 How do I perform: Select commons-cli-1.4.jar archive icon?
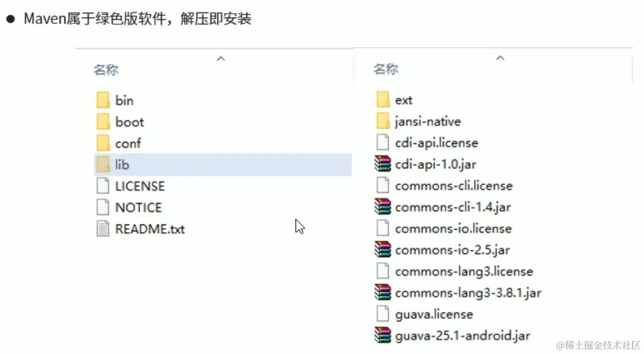click(382, 207)
